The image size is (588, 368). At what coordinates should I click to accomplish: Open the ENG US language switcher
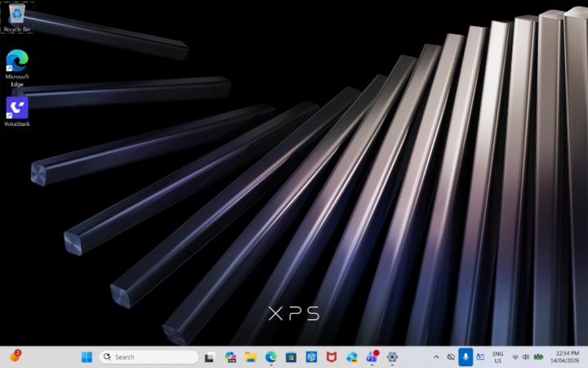(x=498, y=357)
